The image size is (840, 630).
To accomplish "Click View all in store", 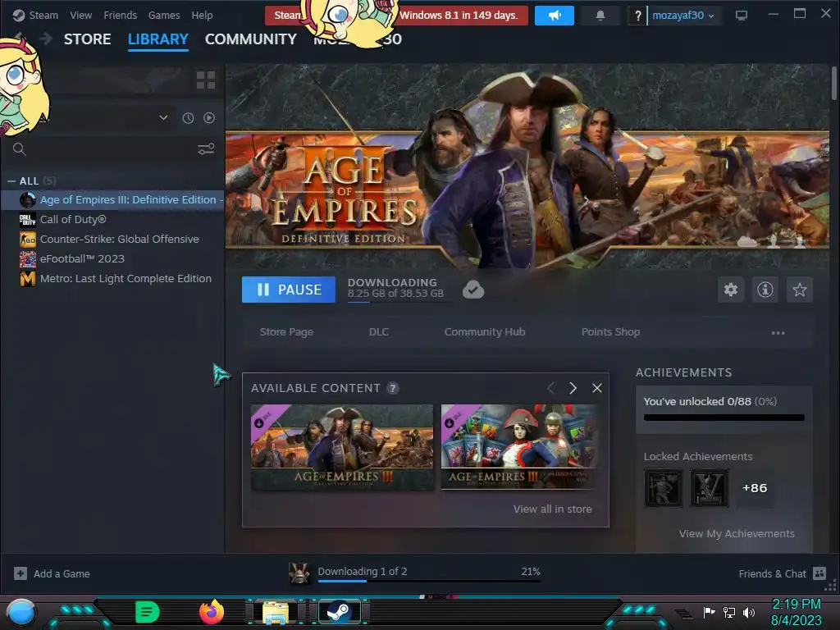I will (552, 509).
